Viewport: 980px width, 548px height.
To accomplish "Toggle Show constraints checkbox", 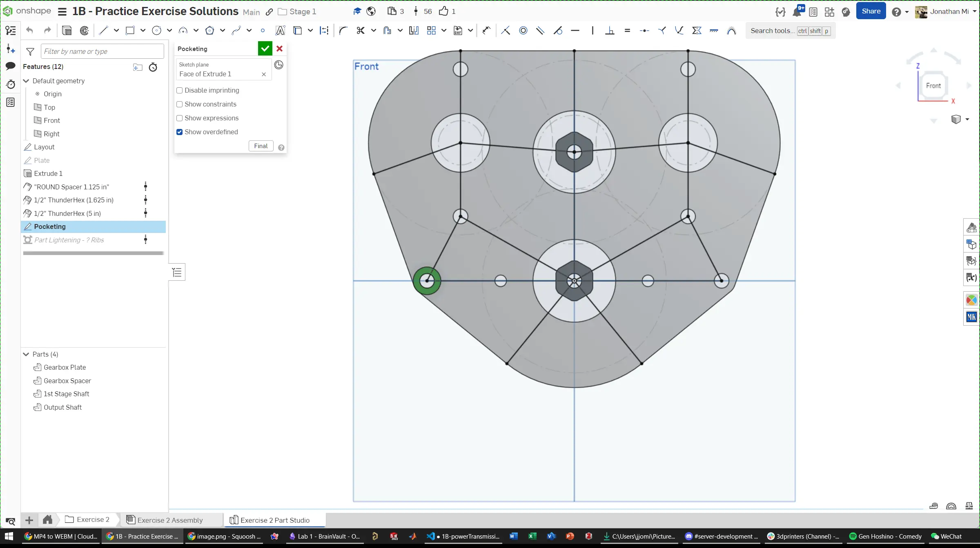I will 179,104.
